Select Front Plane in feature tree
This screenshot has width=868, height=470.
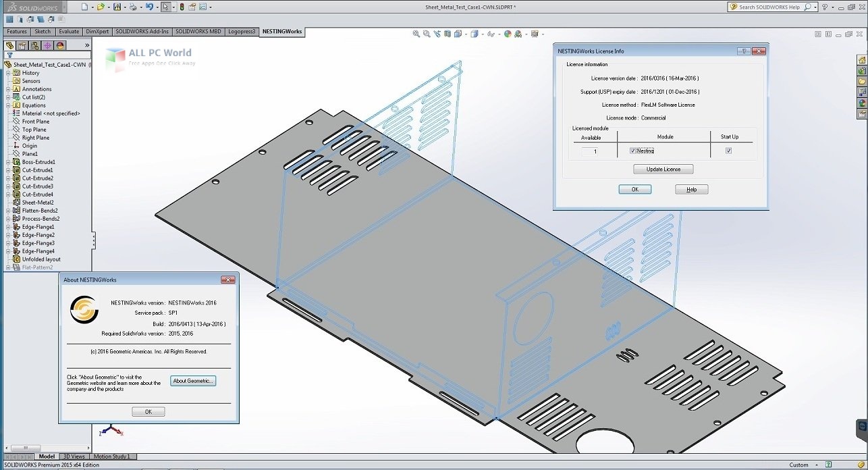[x=36, y=122]
